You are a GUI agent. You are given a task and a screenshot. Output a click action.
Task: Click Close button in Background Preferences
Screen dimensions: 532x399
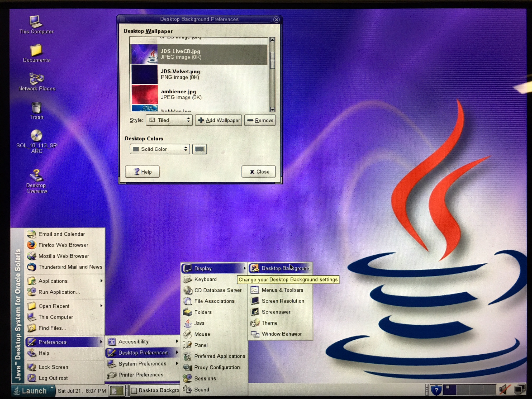(x=259, y=172)
